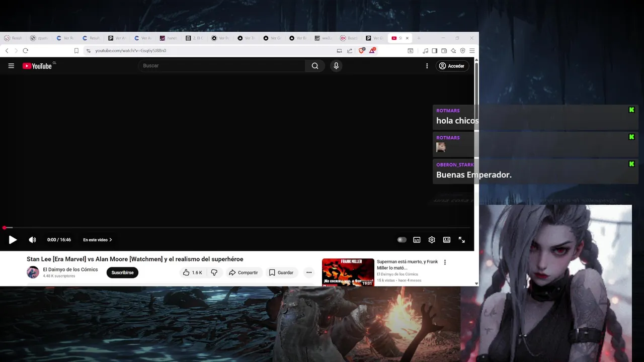The width and height of the screenshot is (644, 362).
Task: Open the browser main menu
Action: click(472, 51)
